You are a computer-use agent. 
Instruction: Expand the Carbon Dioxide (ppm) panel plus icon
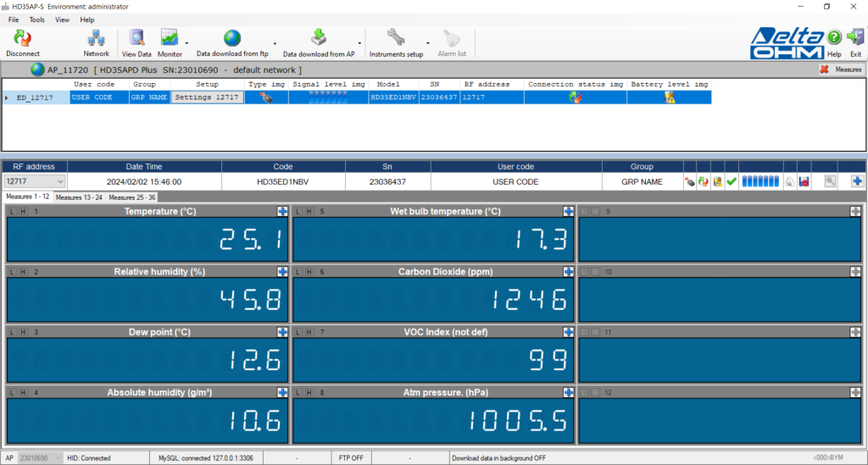coord(568,272)
